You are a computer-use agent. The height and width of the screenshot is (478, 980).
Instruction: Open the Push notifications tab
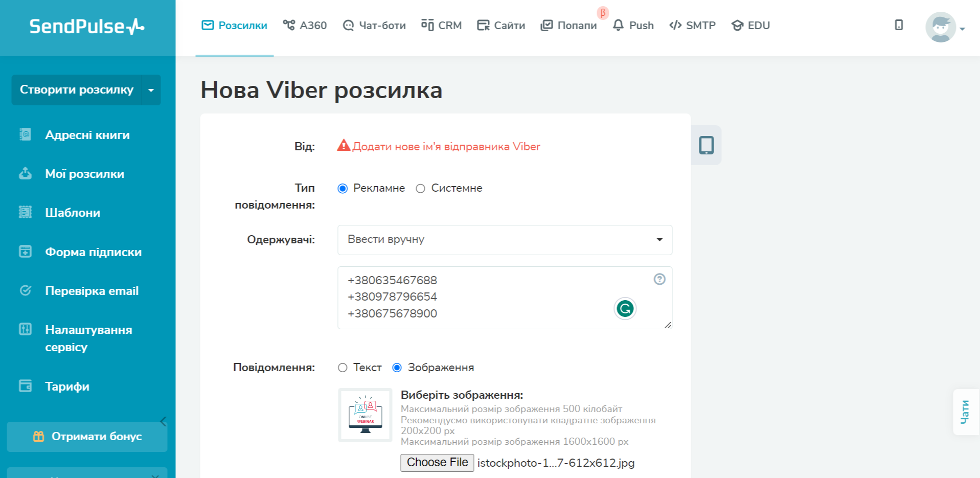pos(633,26)
